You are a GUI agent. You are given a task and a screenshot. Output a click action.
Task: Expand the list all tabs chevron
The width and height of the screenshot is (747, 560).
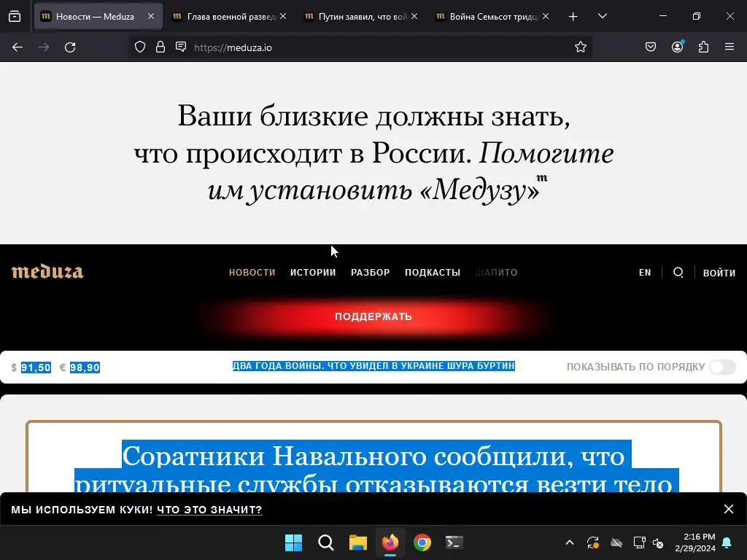(x=602, y=17)
